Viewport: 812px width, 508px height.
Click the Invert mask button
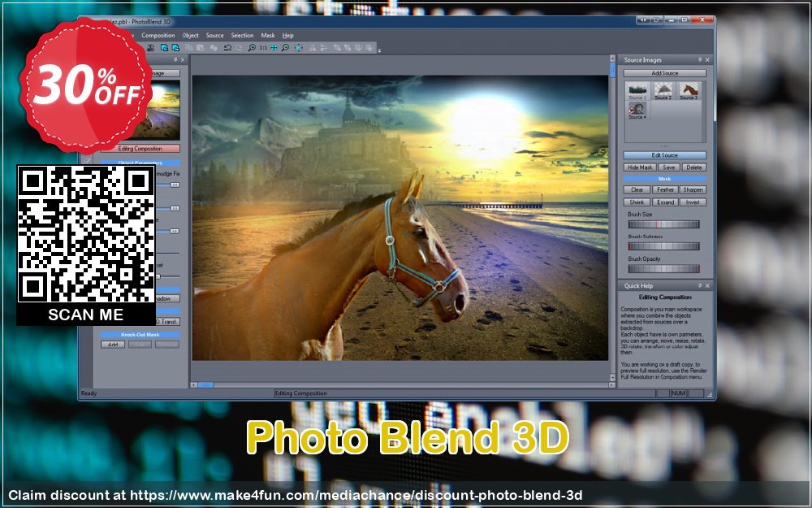pos(693,202)
